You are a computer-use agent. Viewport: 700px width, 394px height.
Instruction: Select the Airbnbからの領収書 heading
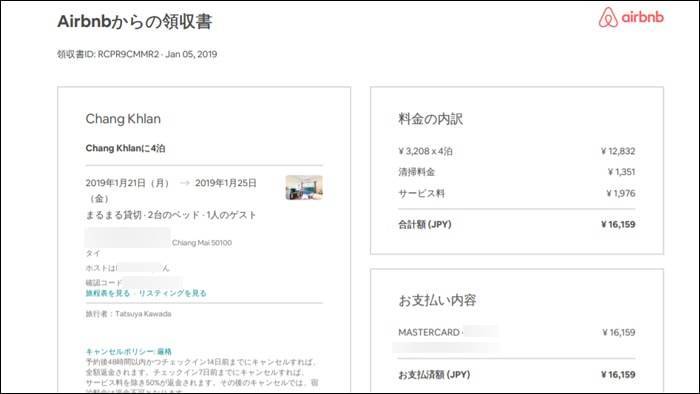coord(135,22)
